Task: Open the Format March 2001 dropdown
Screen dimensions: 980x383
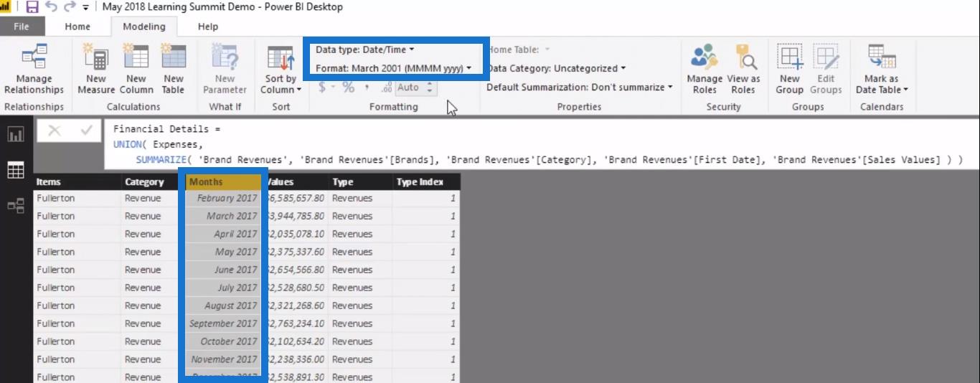Action: click(x=393, y=68)
